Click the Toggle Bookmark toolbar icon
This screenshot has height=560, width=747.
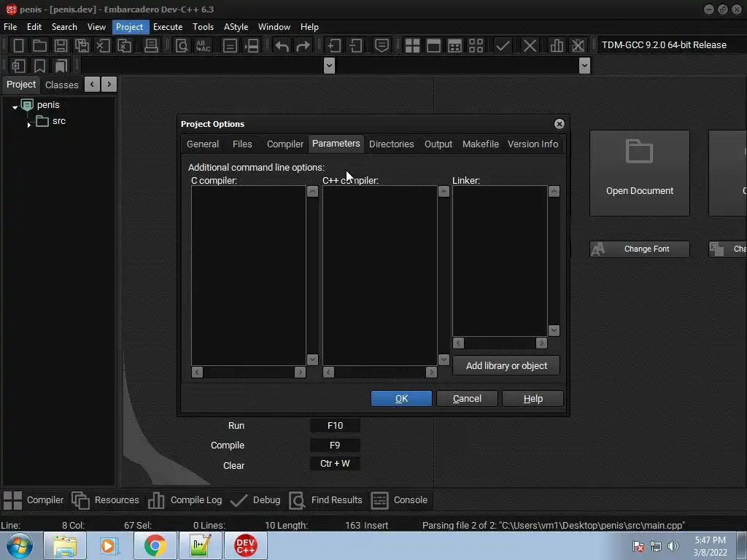coord(39,66)
